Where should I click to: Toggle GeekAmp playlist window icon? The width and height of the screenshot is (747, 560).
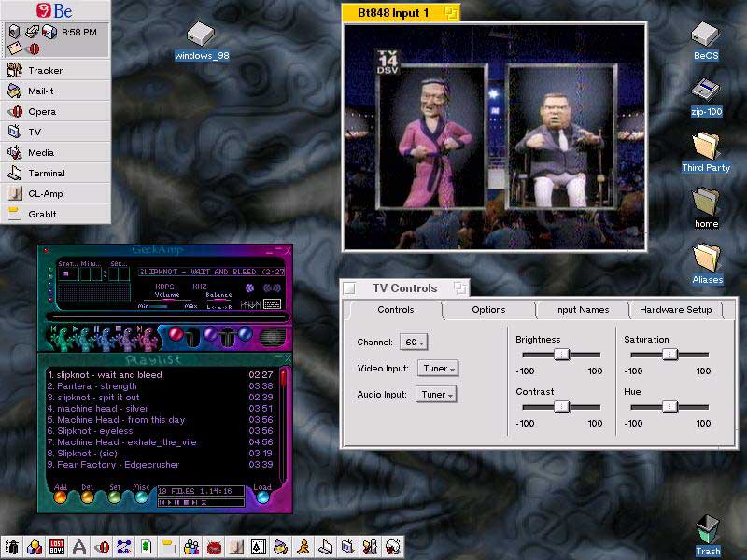(272, 304)
